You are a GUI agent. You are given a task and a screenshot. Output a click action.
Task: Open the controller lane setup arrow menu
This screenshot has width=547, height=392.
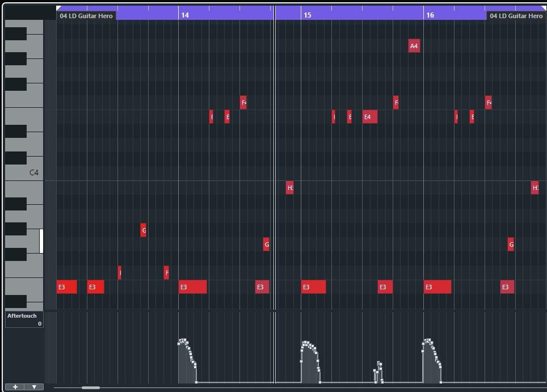34,387
